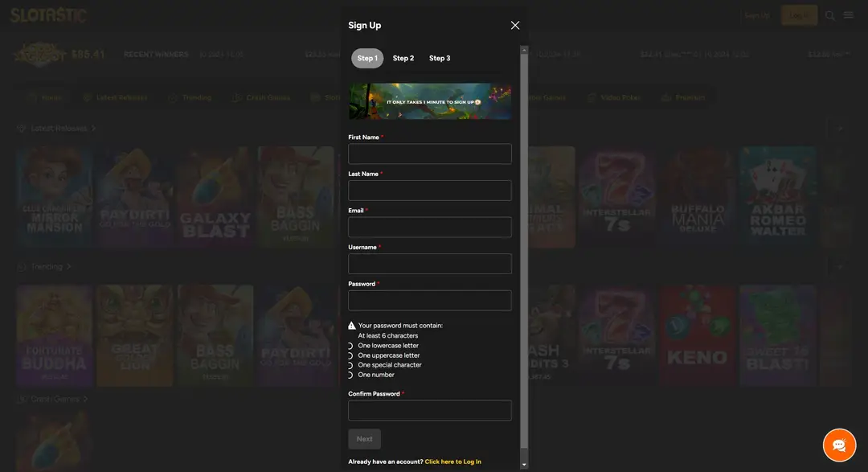The height and width of the screenshot is (472, 868).
Task: Click the search magnifier icon
Action: [830, 15]
